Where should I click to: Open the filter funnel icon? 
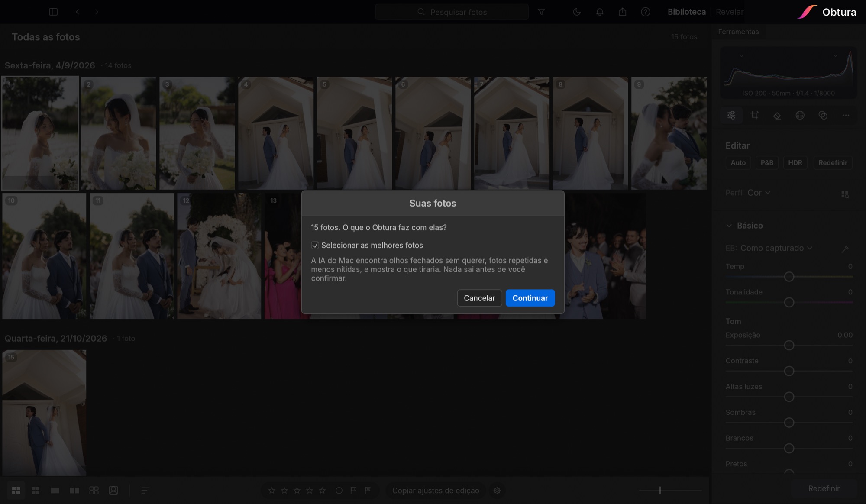pos(541,12)
